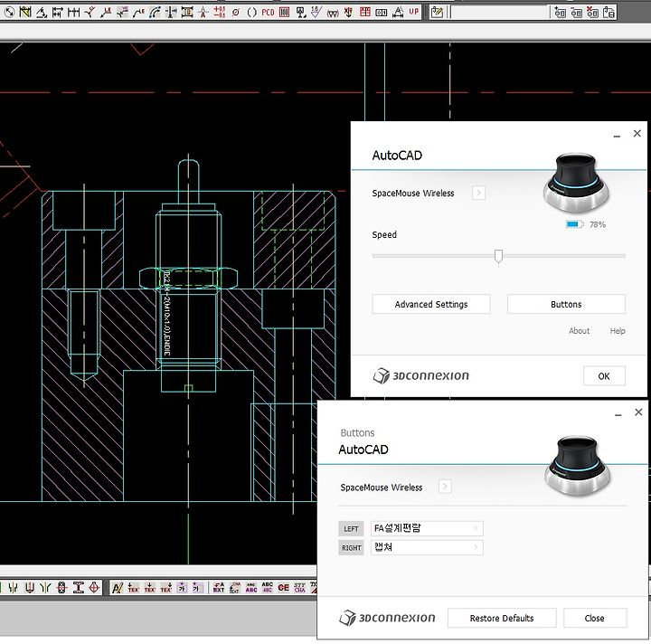Open the About link
This screenshot has width=651, height=644.
tap(579, 331)
